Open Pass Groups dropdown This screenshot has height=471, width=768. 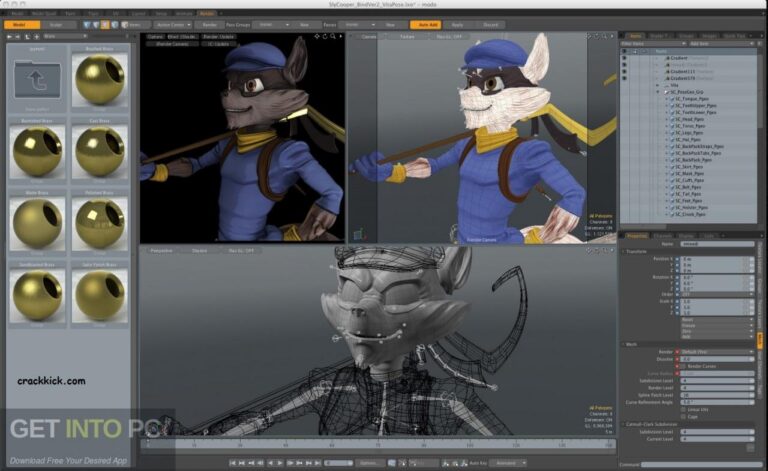tap(272, 24)
